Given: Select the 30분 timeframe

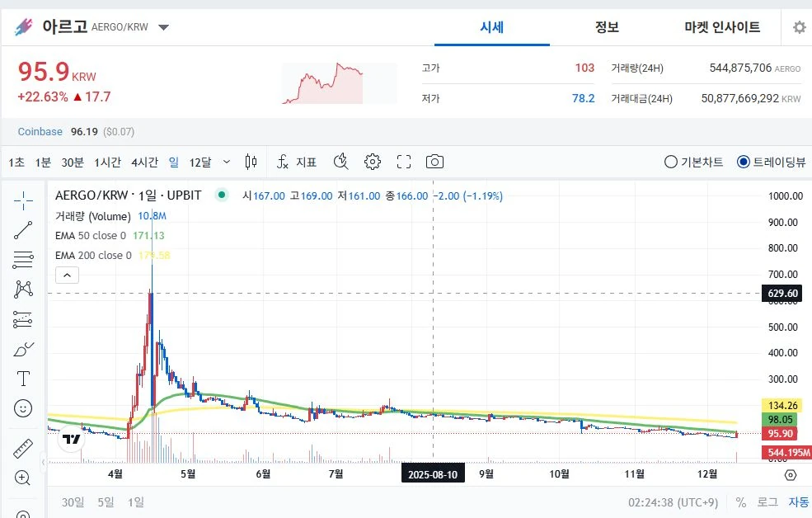Looking at the screenshot, I should 73,162.
